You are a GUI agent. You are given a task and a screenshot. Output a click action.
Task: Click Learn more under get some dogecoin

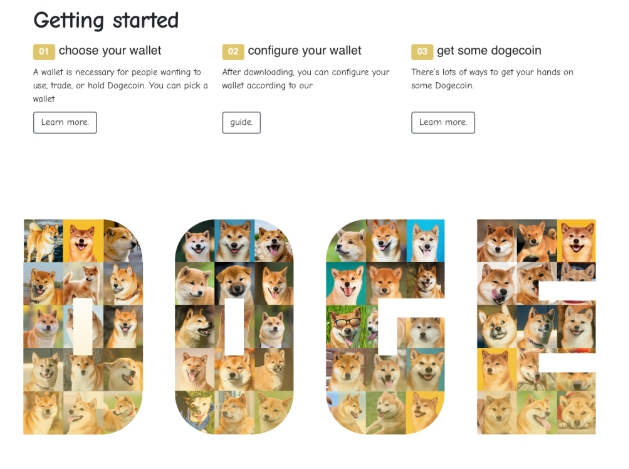tap(443, 122)
